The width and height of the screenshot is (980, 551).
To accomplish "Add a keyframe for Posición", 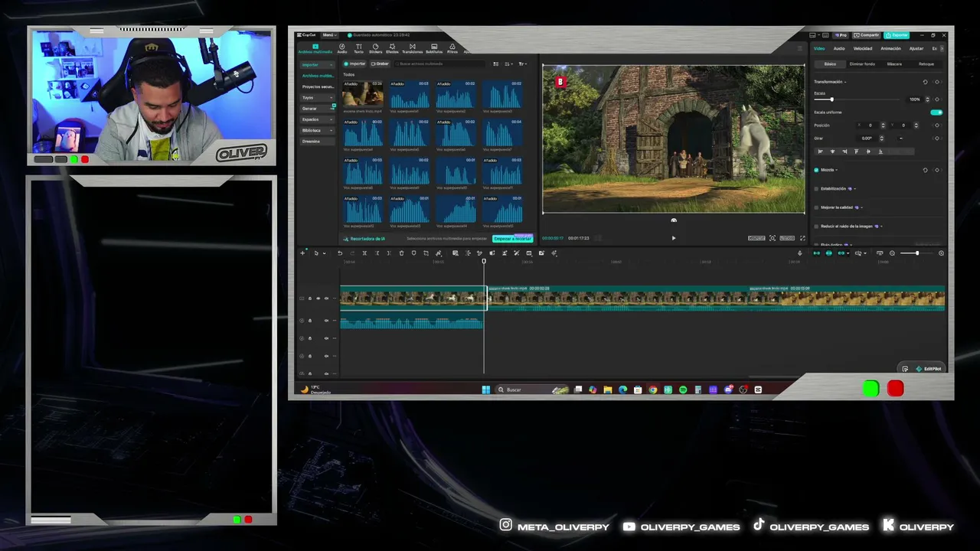I will [937, 125].
